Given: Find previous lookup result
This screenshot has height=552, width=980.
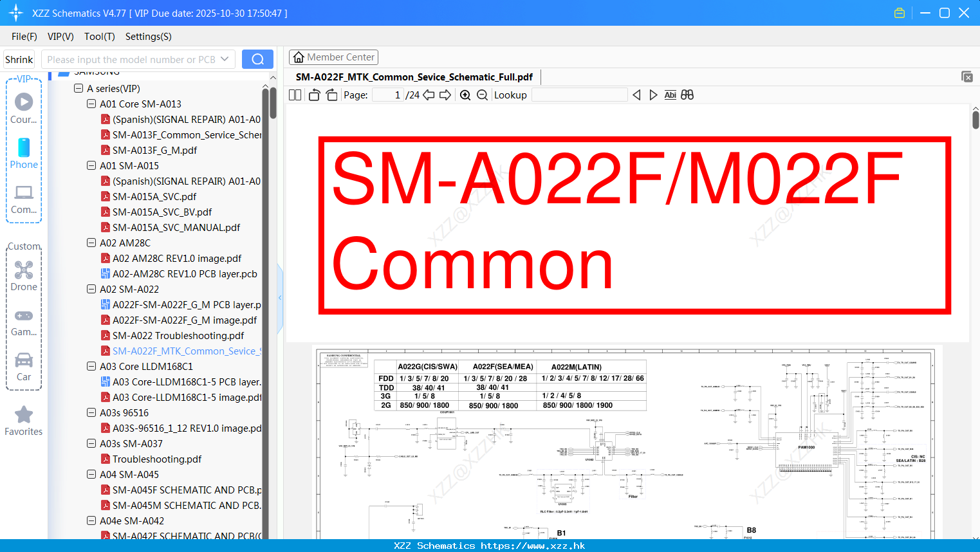Looking at the screenshot, I should click(636, 95).
